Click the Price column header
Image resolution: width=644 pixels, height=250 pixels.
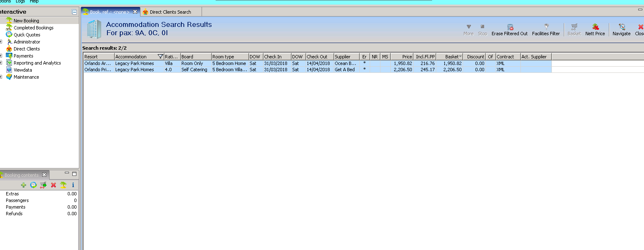point(402,57)
